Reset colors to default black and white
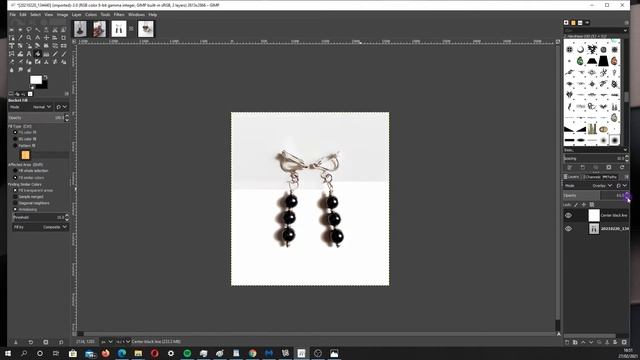The height and width of the screenshot is (360, 640). 32,88
